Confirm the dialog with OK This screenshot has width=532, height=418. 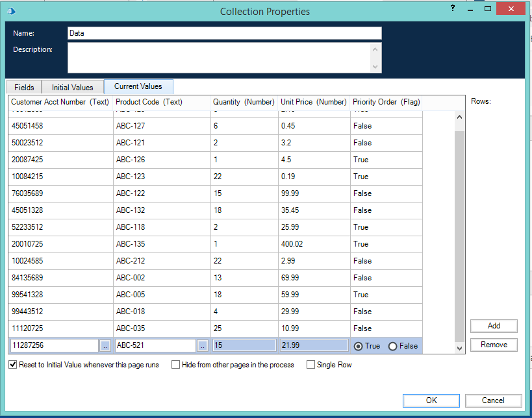click(x=431, y=400)
